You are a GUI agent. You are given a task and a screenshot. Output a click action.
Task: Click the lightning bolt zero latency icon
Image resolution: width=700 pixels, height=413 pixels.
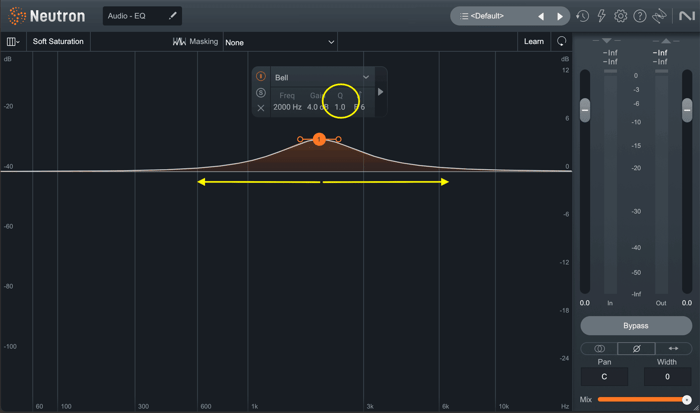601,16
